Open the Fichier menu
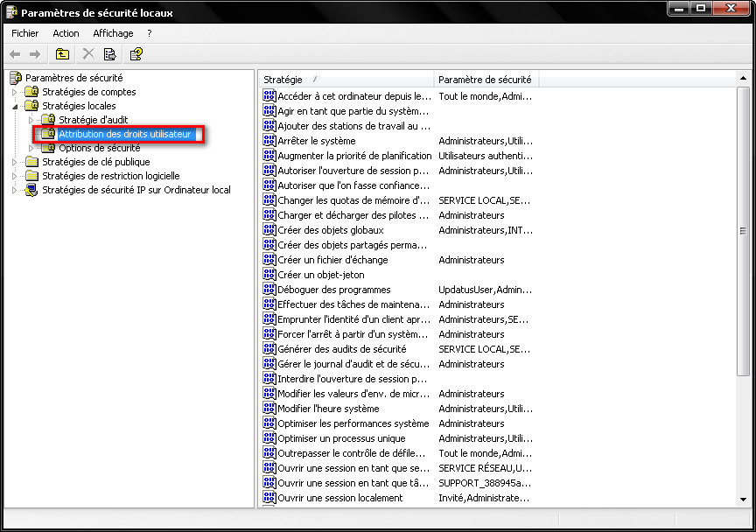This screenshot has width=756, height=532. point(25,33)
